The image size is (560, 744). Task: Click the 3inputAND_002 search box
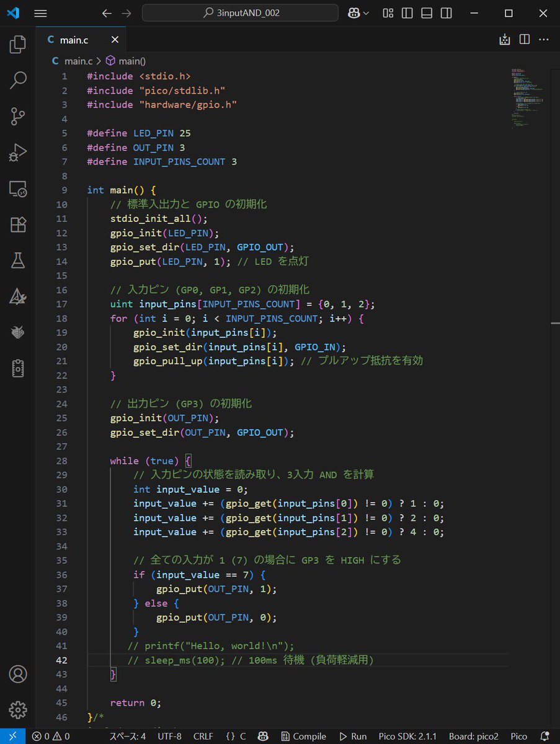point(240,13)
